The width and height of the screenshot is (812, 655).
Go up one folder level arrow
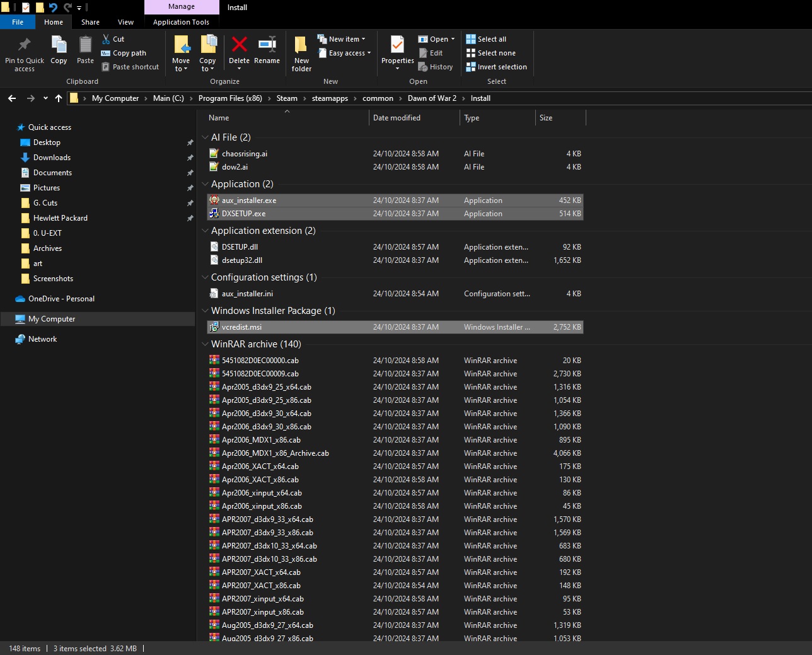coord(59,98)
